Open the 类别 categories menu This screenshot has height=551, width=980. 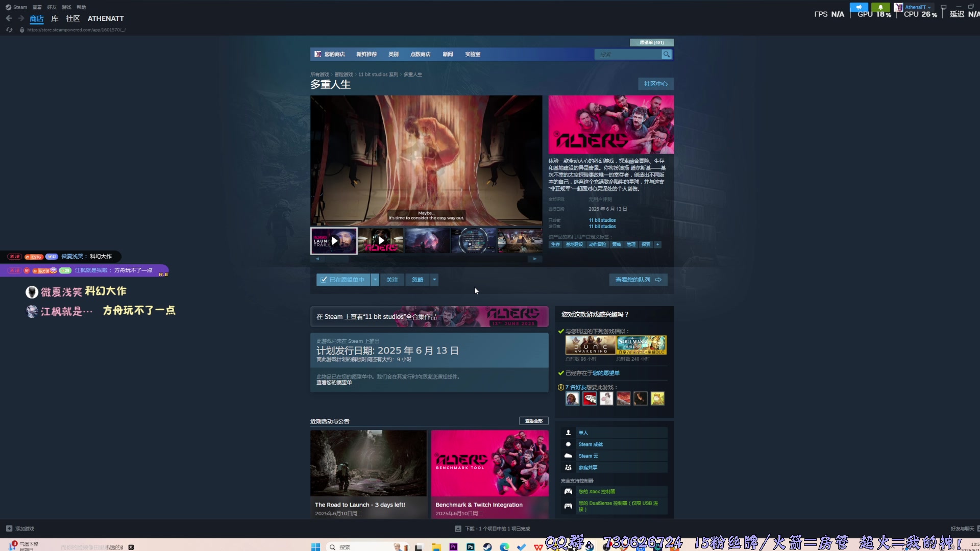[x=394, y=54]
